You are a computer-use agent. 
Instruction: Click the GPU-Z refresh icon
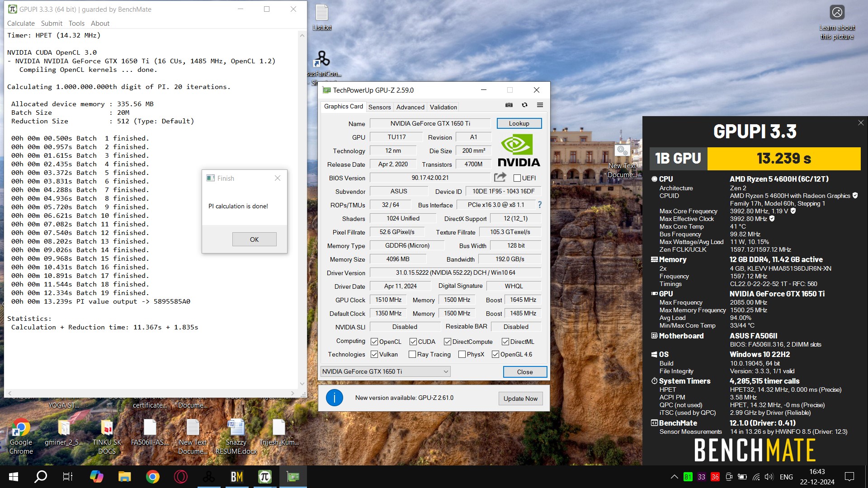point(524,105)
